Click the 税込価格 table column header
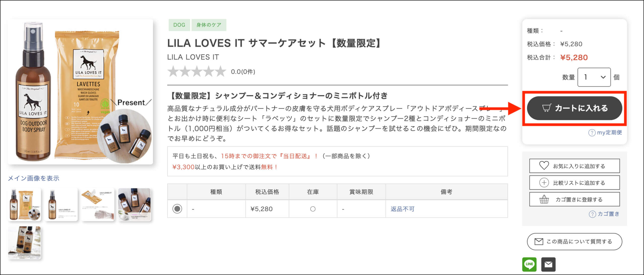 tap(267, 192)
